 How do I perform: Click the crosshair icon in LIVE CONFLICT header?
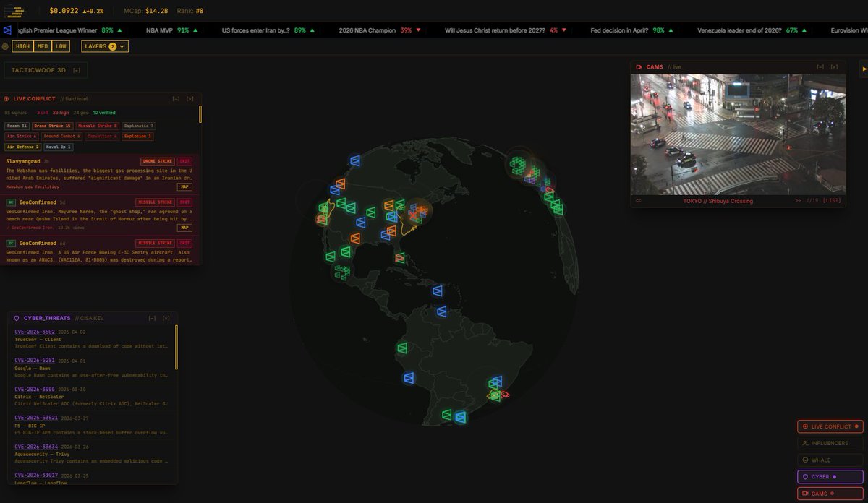pos(7,98)
